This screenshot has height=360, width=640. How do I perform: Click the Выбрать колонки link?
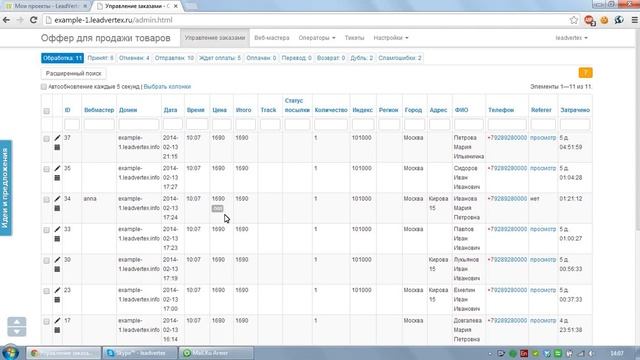click(x=167, y=87)
